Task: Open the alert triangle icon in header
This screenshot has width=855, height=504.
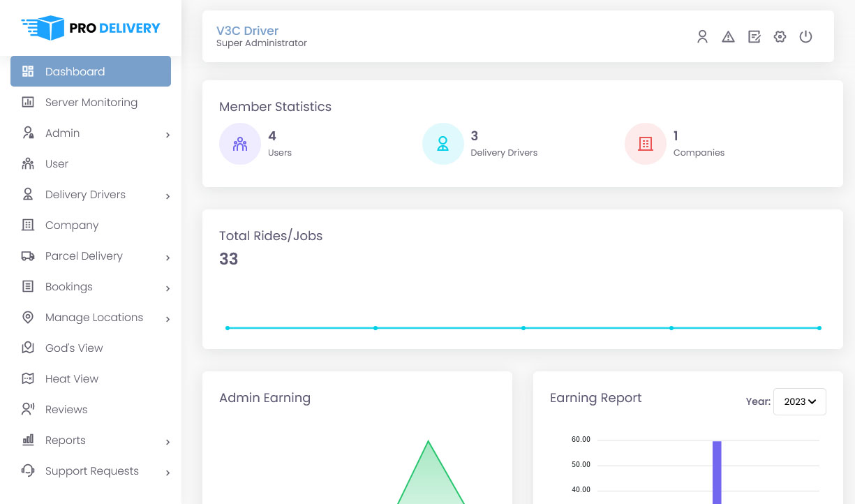Action: [x=729, y=37]
